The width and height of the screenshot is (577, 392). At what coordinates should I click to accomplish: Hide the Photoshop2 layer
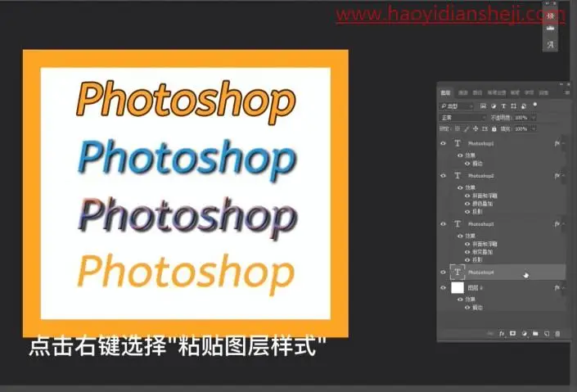pyautogui.click(x=443, y=176)
